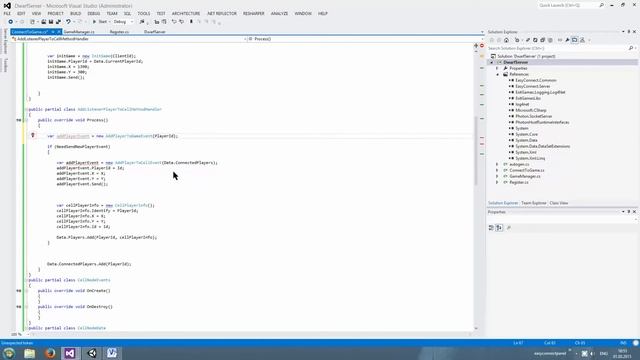Toggle Alphabetical sort in Properties panel
Viewport: 640px width, 360px height.
tap(499, 228)
